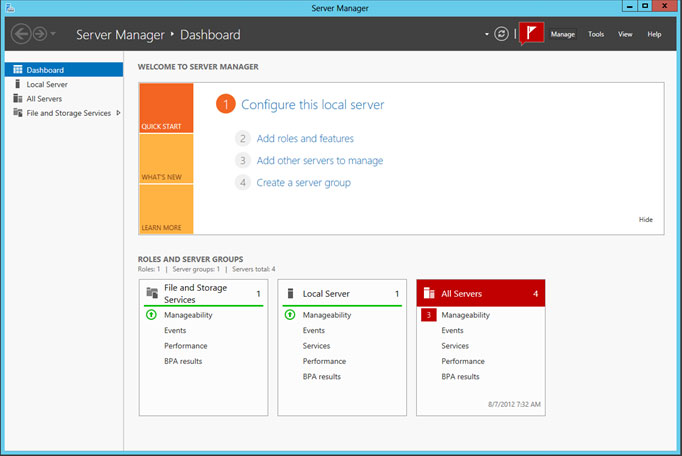Open Local Server tile header
The image size is (682, 456).
point(342,293)
